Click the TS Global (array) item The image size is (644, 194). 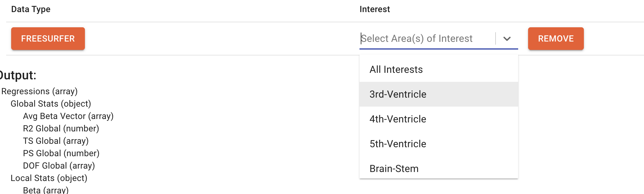[x=56, y=141]
